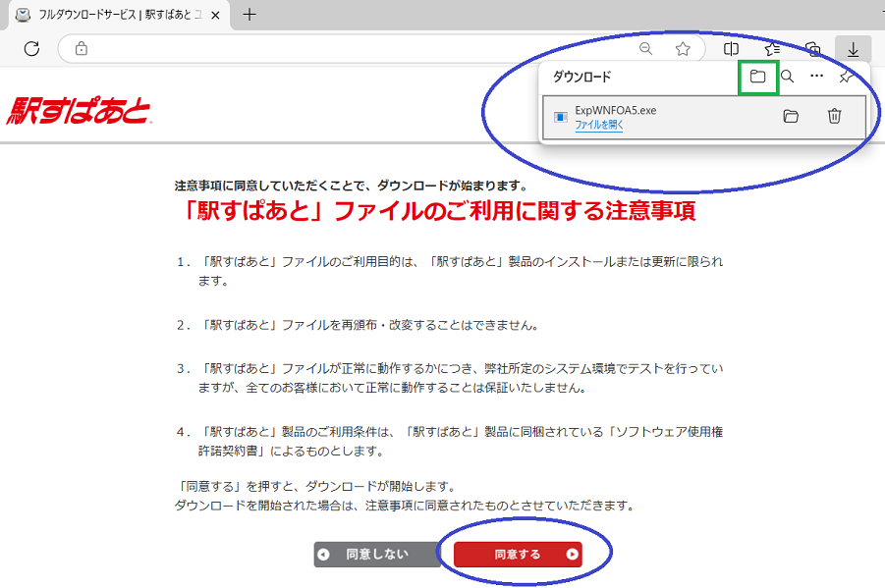Image resolution: width=885 pixels, height=588 pixels.
Task: Click the 同意しない button
Action: tap(377, 555)
